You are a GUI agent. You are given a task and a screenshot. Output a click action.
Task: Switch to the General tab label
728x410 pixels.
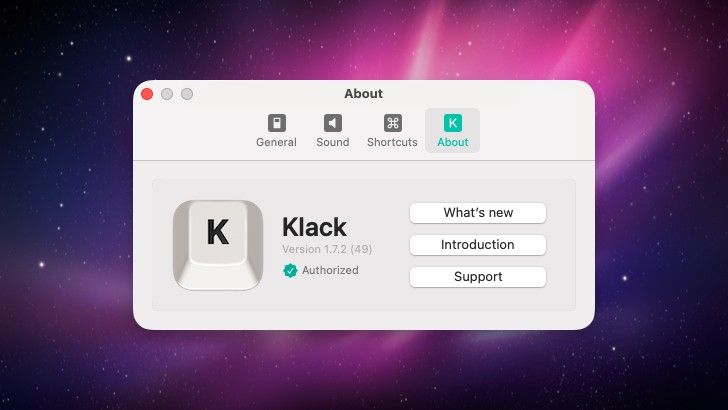coord(276,142)
